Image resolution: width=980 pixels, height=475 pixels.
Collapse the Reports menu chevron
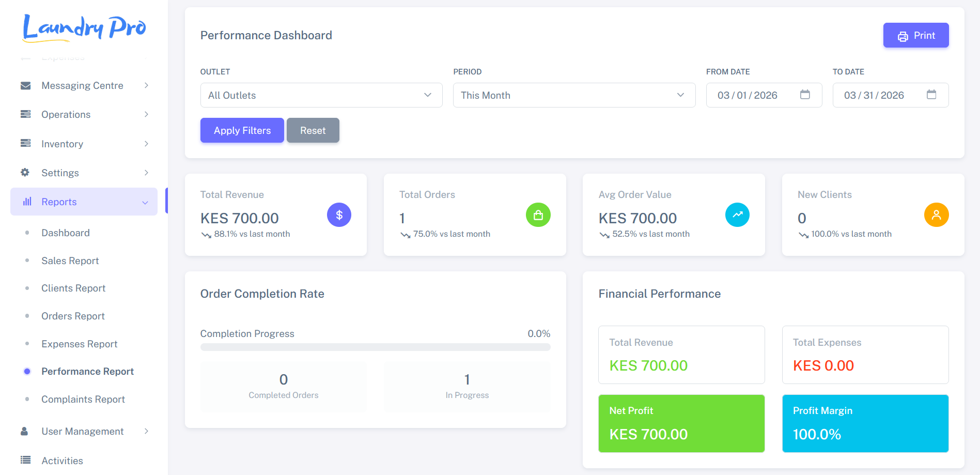145,203
